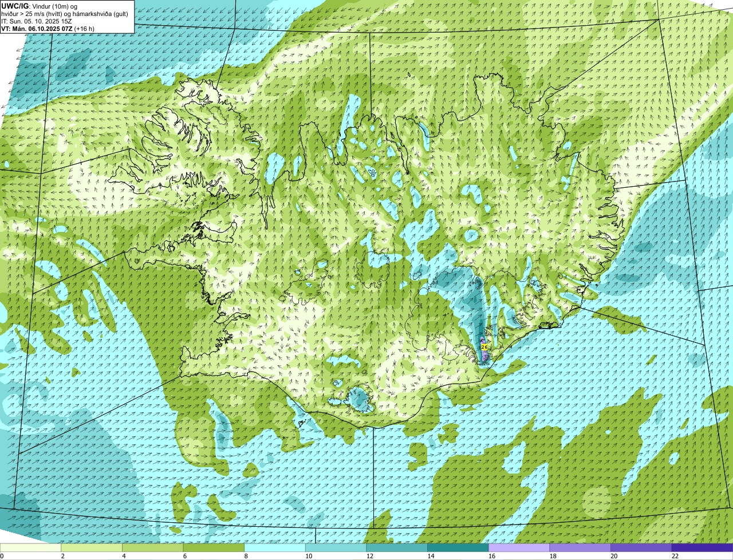Click the '22' tick label on scale

675,555
